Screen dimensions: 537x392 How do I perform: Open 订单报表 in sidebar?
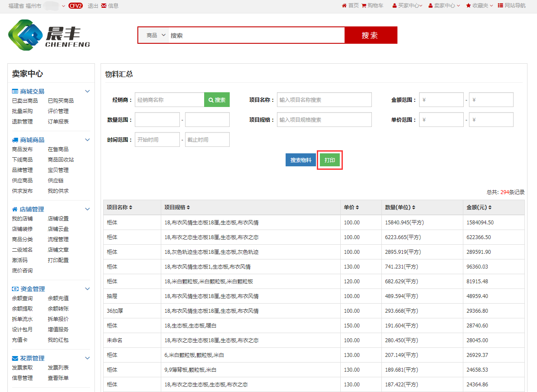click(x=58, y=122)
